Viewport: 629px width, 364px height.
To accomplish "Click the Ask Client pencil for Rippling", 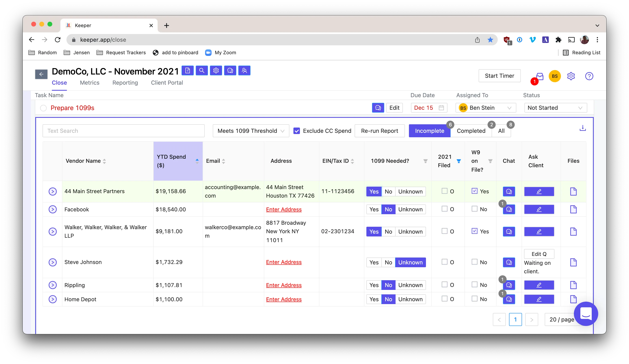I will (539, 285).
